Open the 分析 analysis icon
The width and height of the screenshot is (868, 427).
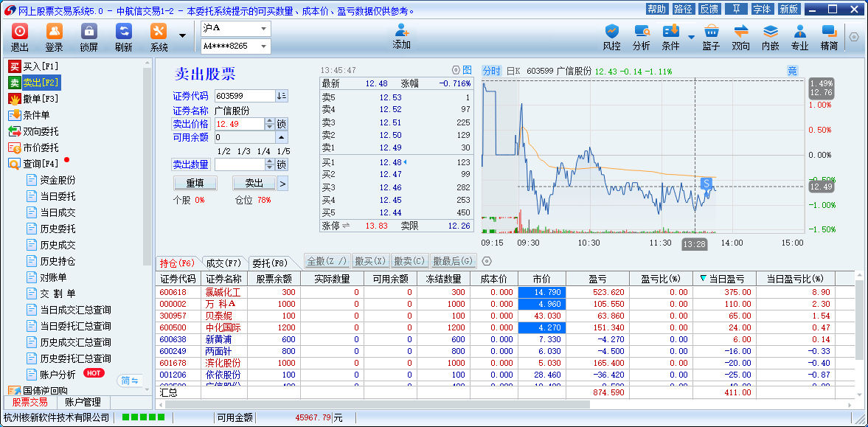(x=641, y=32)
